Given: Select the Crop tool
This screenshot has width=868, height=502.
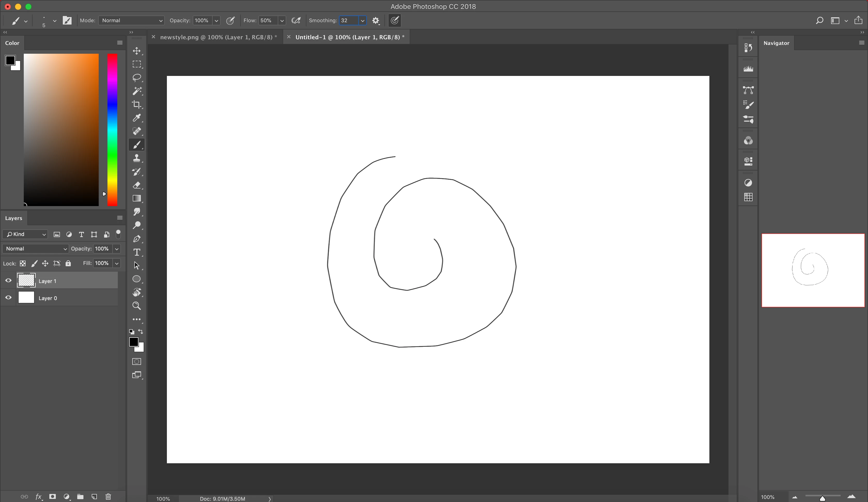Looking at the screenshot, I should pyautogui.click(x=137, y=104).
